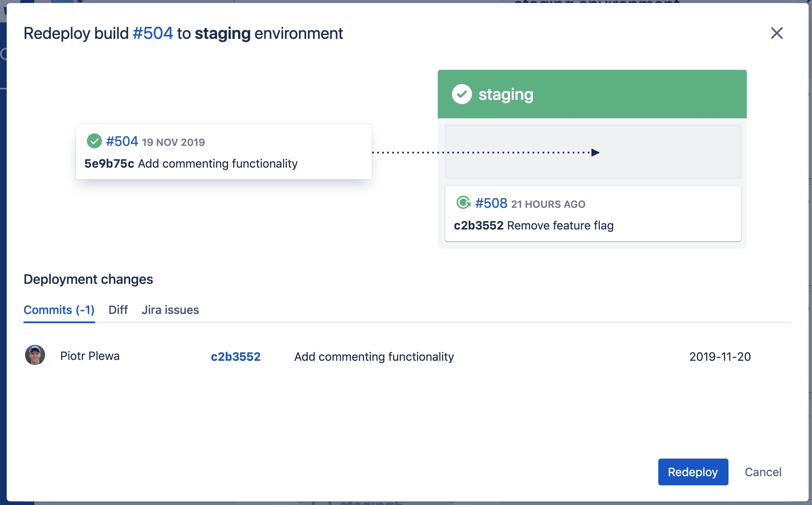Click the redeploy status icon beside #508
Viewport: 812px width, 505px height.
click(463, 203)
